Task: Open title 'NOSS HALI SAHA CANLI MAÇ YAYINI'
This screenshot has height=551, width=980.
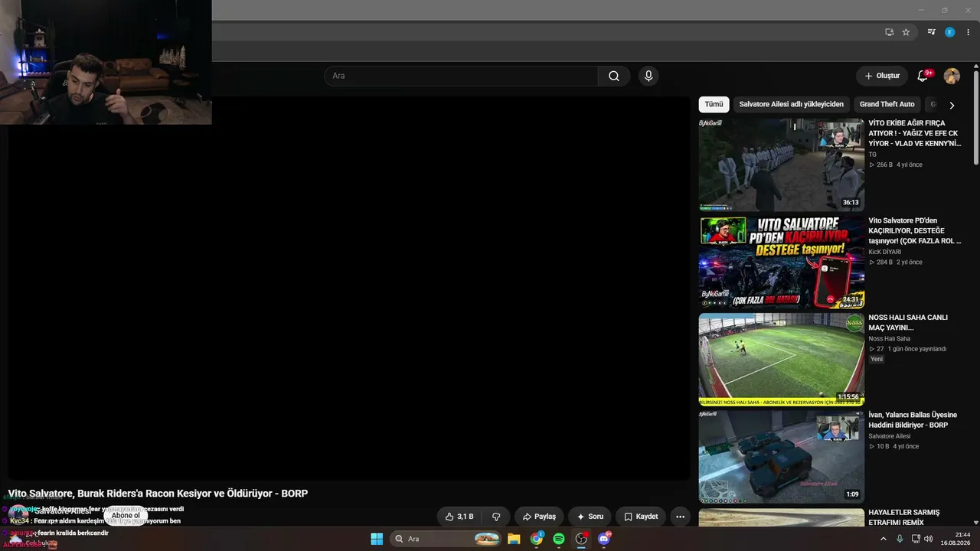Action: (908, 322)
